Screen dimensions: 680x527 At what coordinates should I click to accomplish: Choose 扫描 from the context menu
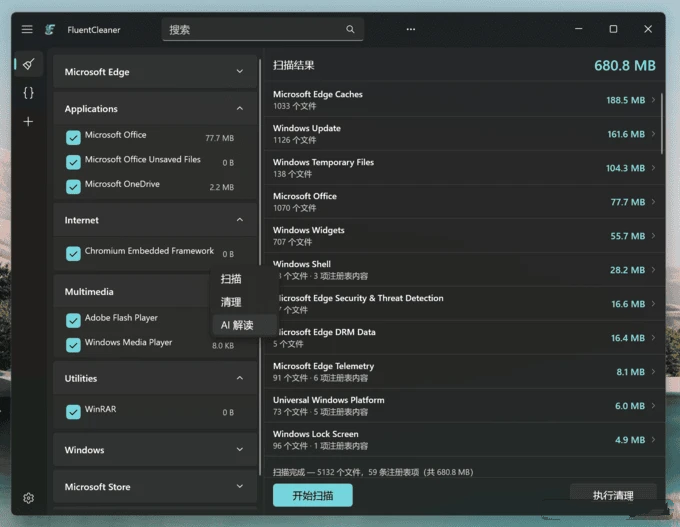point(245,279)
